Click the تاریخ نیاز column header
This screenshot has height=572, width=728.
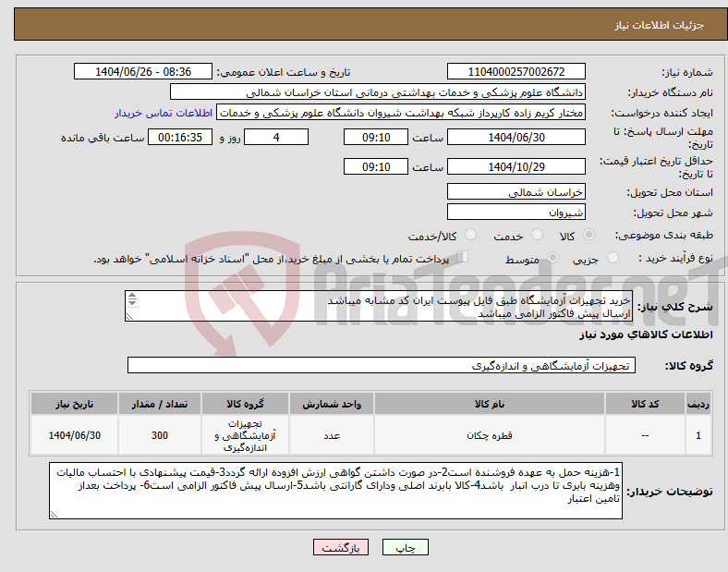74,404
